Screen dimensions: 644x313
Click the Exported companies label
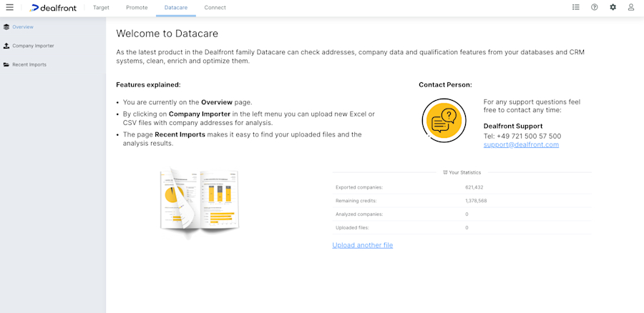[x=359, y=187]
